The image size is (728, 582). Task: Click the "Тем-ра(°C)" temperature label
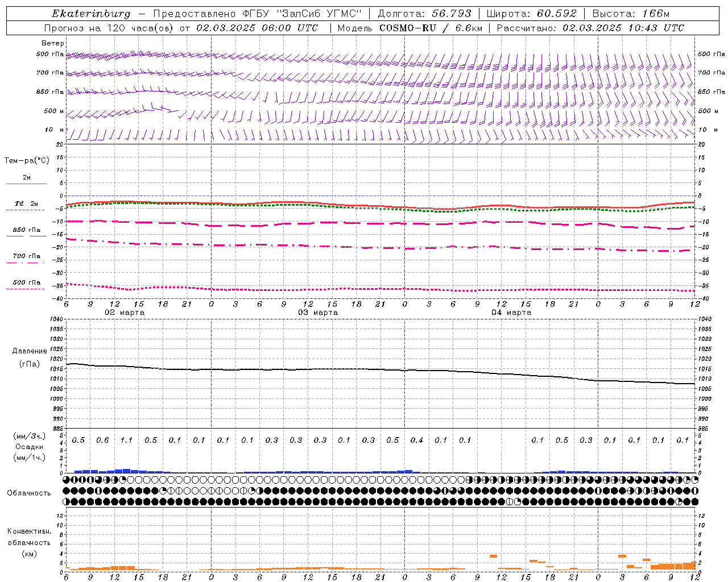coord(27,161)
